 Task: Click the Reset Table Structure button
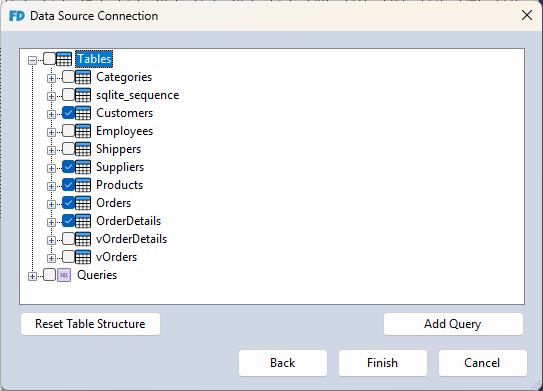click(x=90, y=324)
